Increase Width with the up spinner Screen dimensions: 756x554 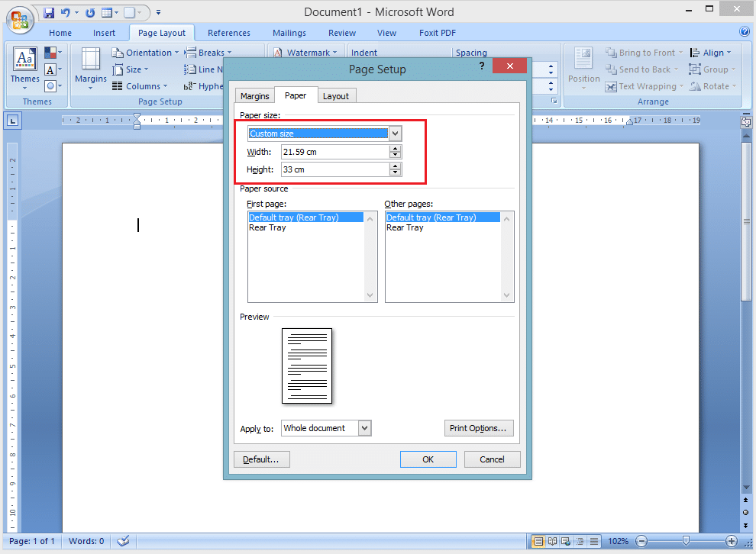396,149
